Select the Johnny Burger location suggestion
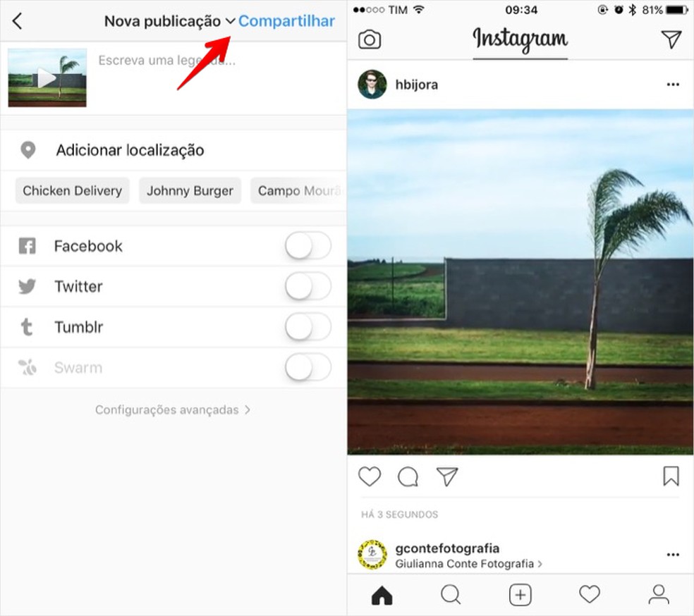Viewport: 694px width, 616px height. tap(190, 190)
